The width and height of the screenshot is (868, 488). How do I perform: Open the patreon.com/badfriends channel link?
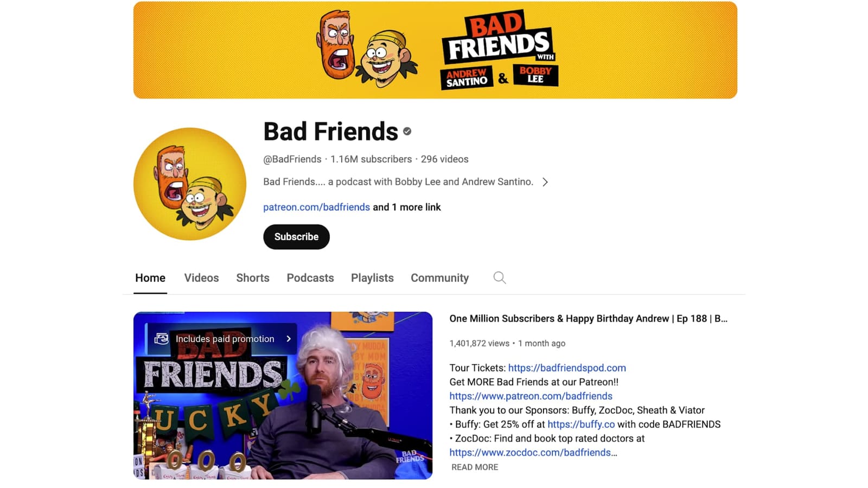(x=316, y=207)
